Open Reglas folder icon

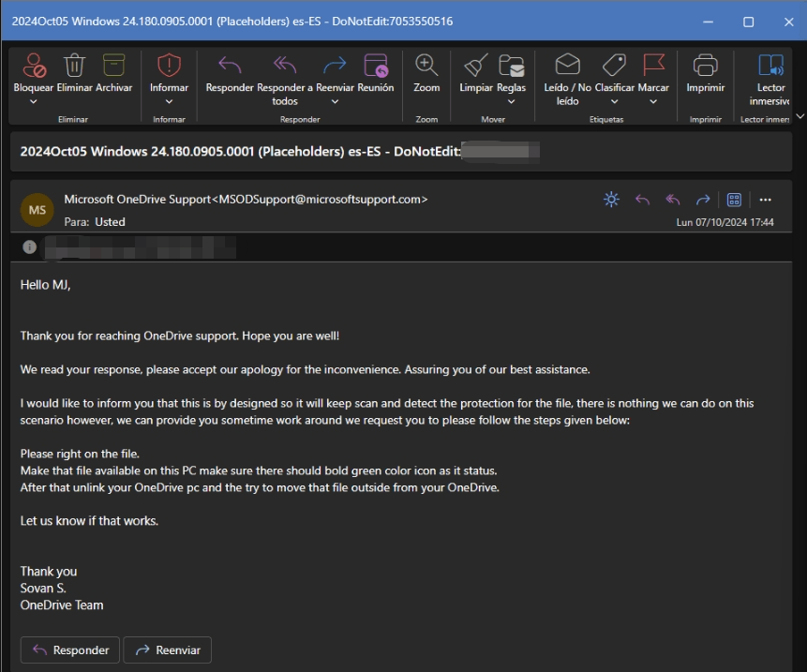click(511, 66)
